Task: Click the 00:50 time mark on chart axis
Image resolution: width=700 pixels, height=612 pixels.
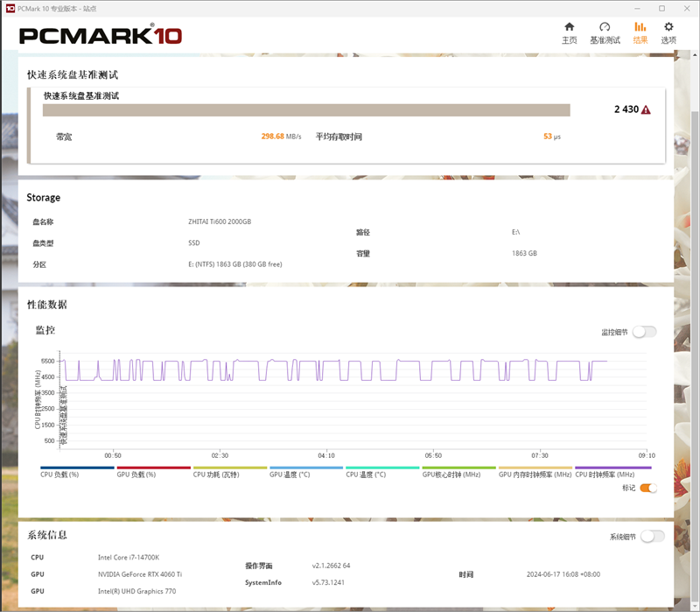Action: point(113,455)
